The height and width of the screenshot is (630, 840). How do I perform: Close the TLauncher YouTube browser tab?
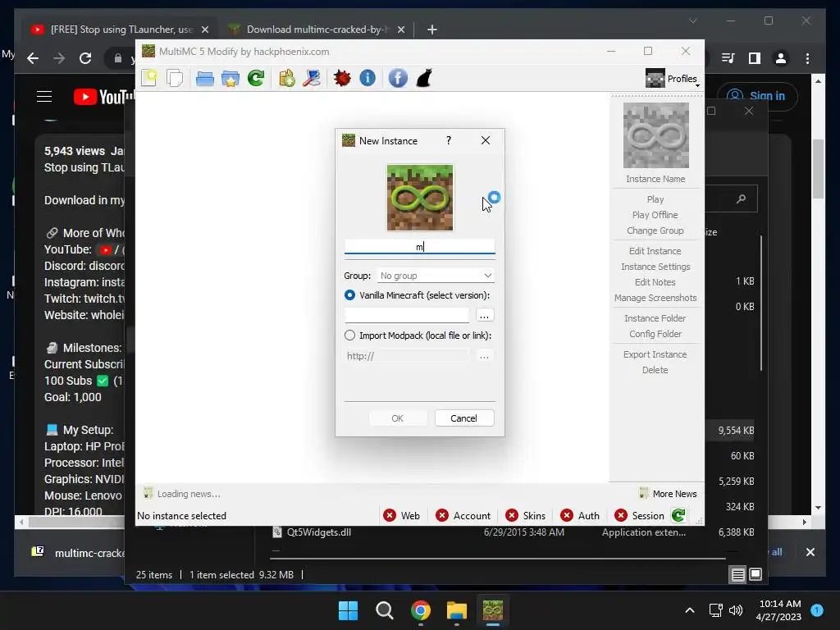[x=205, y=30]
